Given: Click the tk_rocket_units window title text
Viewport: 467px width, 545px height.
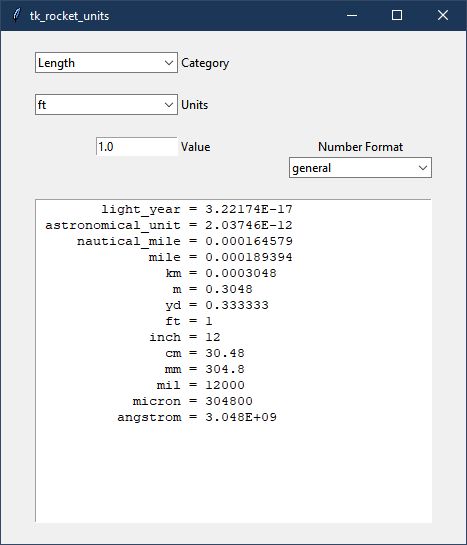Looking at the screenshot, I should [x=69, y=16].
